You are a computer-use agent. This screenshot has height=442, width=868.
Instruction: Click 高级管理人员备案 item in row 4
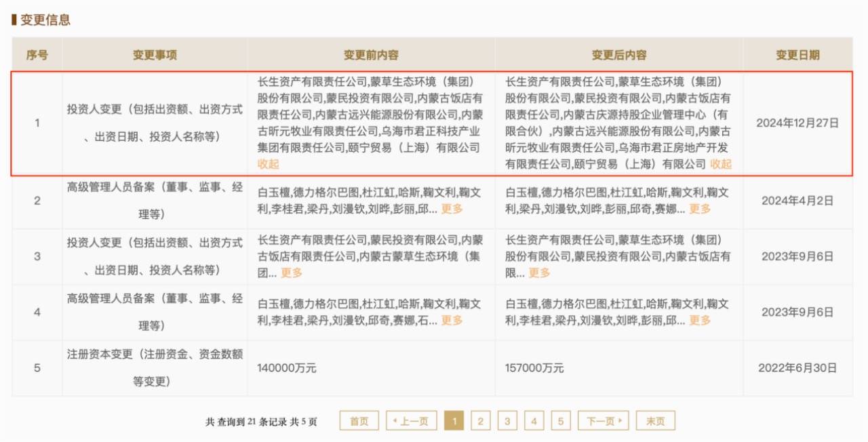click(x=155, y=312)
